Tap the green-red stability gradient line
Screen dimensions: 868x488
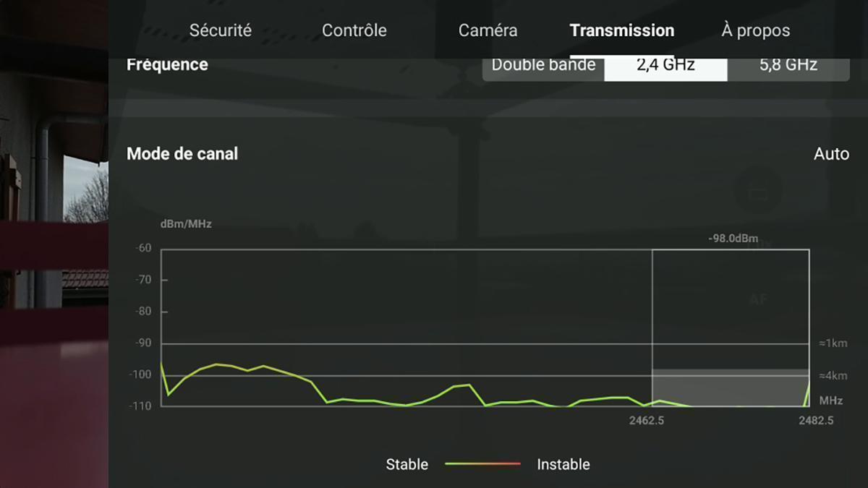pyautogui.click(x=482, y=463)
